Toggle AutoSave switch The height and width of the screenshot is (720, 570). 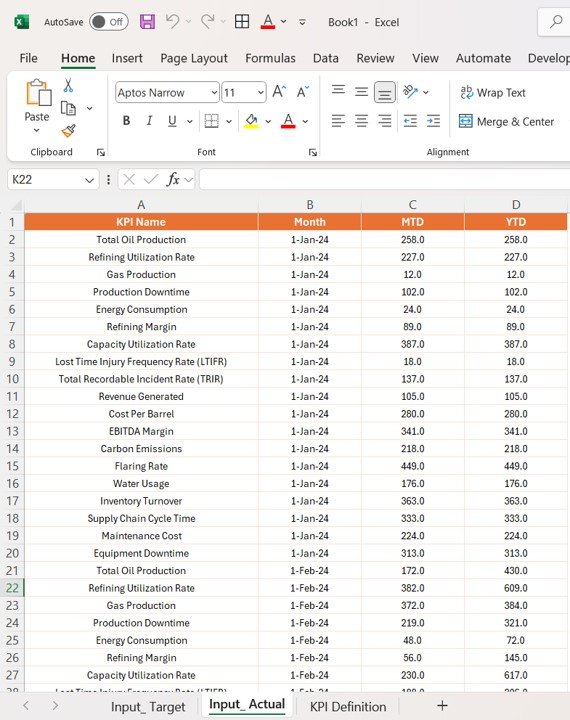[109, 22]
